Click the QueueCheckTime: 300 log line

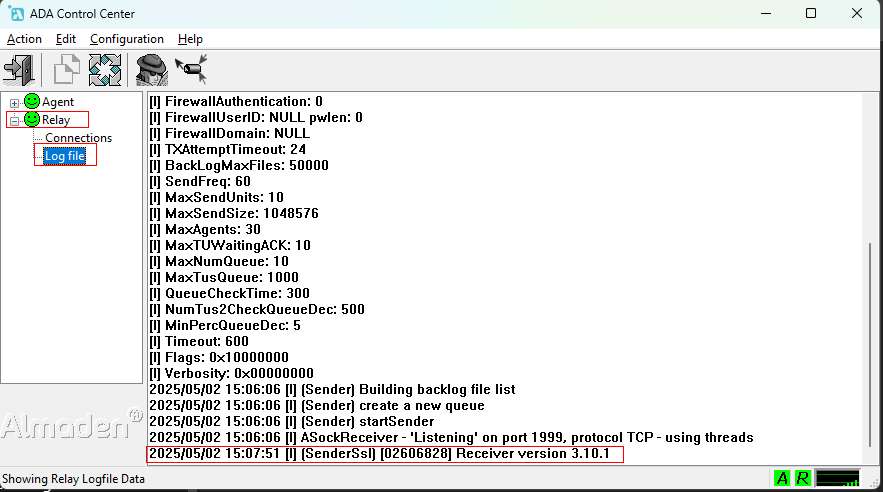(229, 293)
